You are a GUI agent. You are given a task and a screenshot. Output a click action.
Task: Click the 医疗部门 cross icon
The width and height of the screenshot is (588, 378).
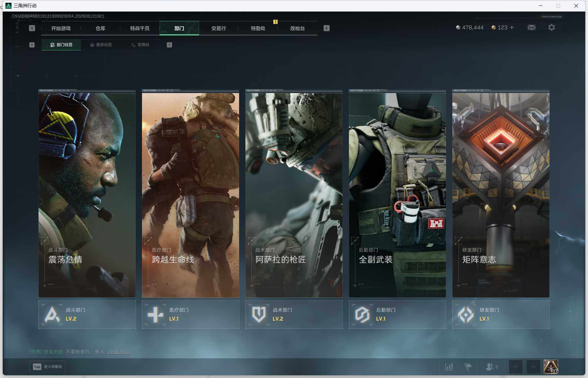(x=155, y=315)
